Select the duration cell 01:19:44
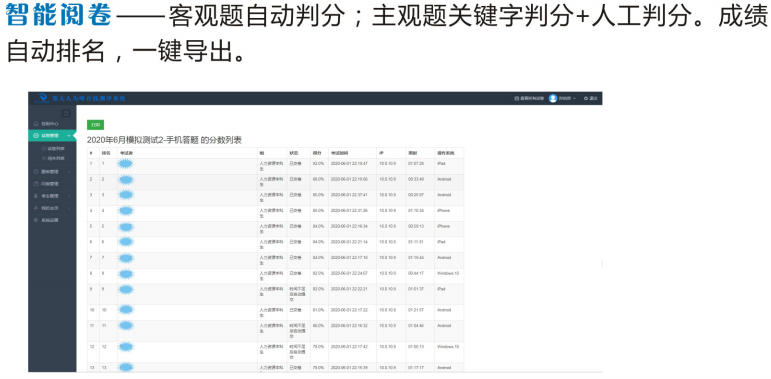771x379 pixels. (416, 258)
